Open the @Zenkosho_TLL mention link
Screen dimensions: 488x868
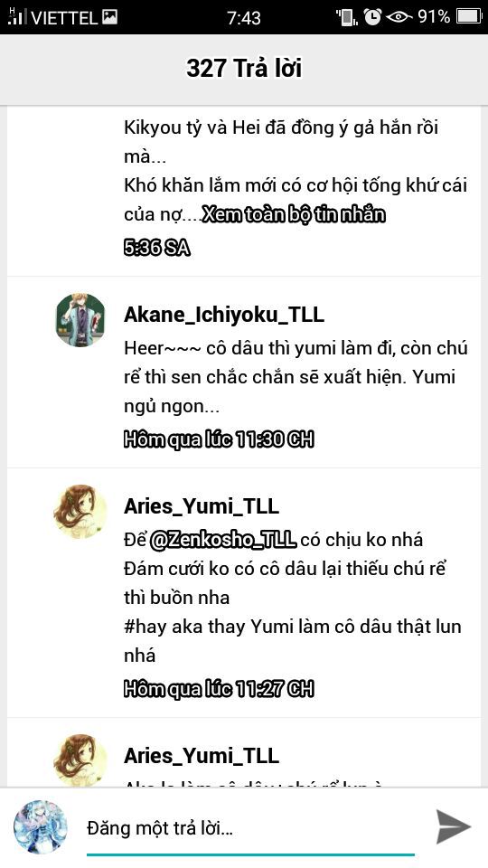tap(223, 539)
